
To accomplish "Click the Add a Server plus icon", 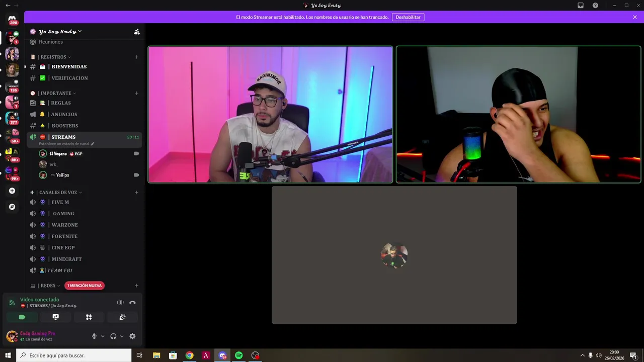I will (12, 191).
